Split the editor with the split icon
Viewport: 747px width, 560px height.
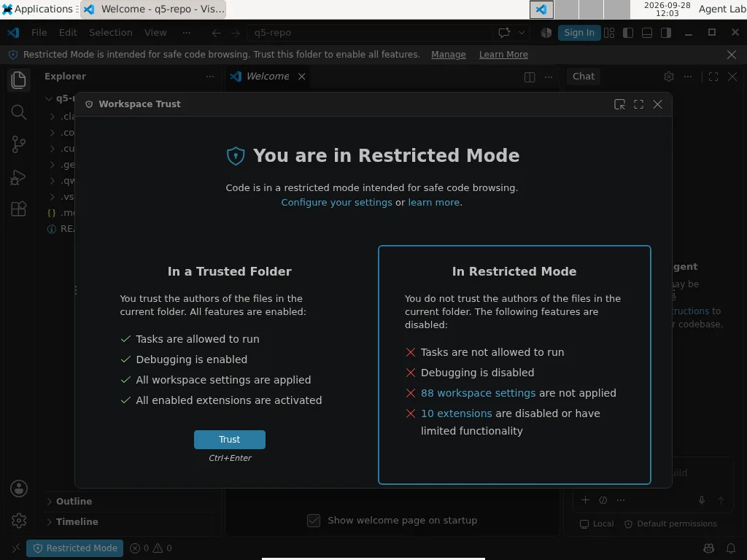click(530, 77)
